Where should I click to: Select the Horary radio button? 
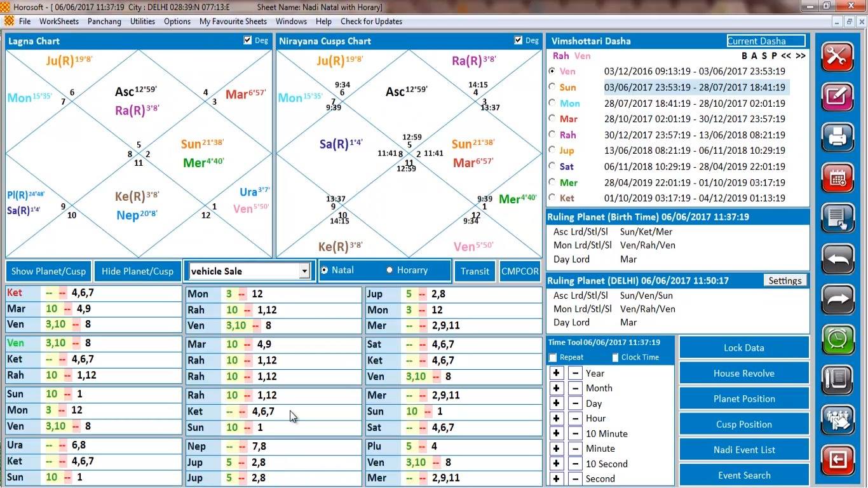(390, 270)
